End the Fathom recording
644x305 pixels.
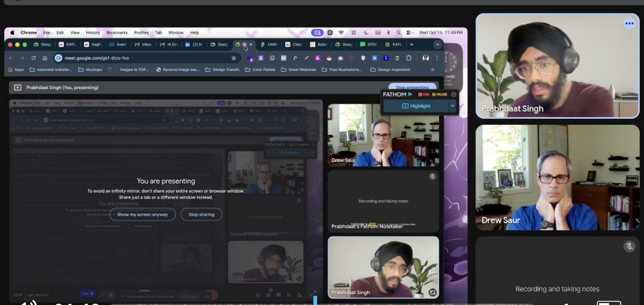[x=424, y=94]
